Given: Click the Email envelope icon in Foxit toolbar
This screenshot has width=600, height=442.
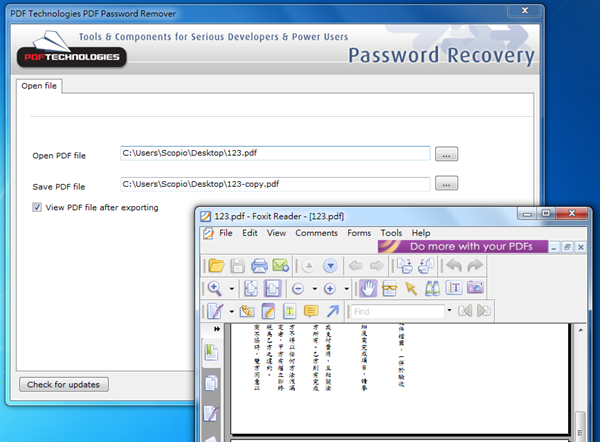Looking at the screenshot, I should coord(280,266).
